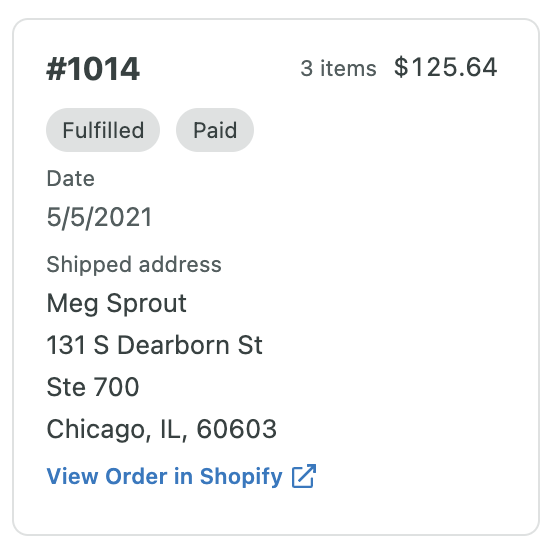Image resolution: width=560 pixels, height=548 pixels.
Task: Click the zip code 60603
Action: (237, 429)
